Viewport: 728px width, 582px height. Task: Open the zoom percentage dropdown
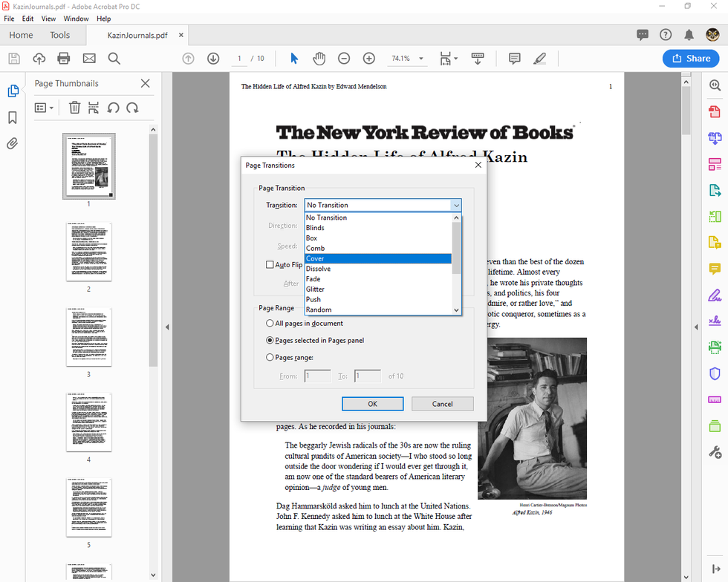click(x=421, y=58)
